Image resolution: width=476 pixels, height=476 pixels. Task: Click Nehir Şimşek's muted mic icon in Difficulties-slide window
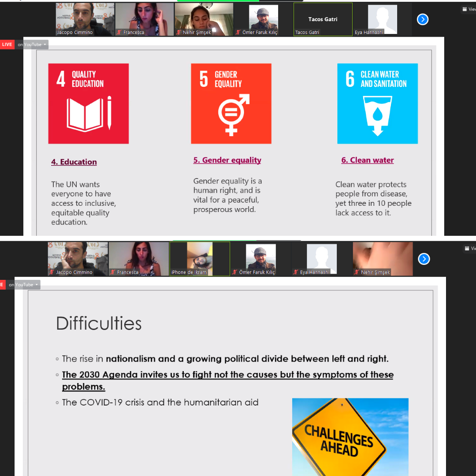(357, 272)
